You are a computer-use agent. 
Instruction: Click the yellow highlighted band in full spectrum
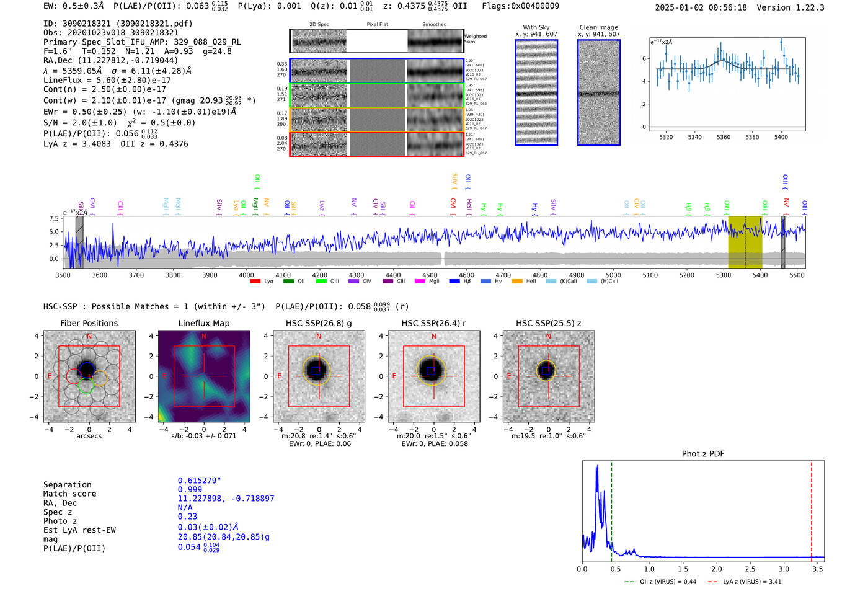[745, 242]
